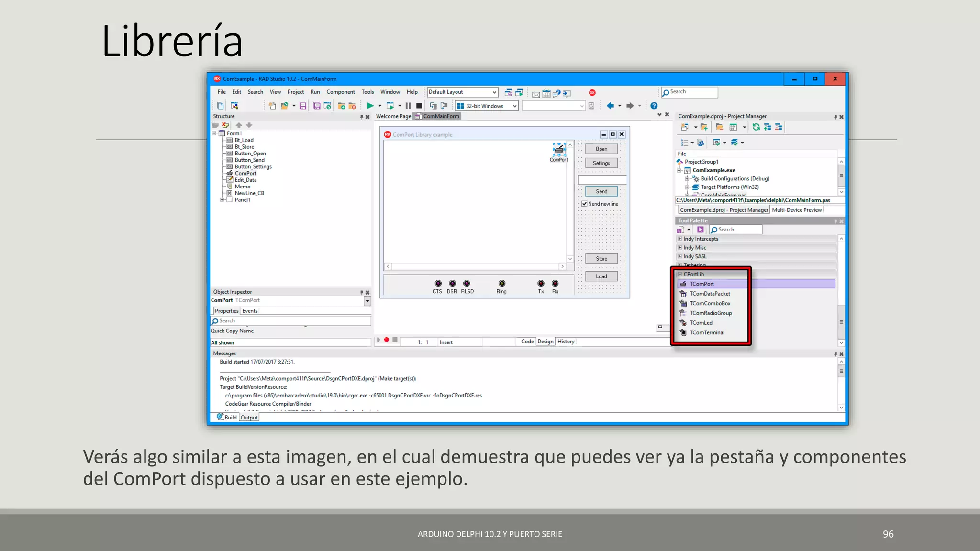The height and width of the screenshot is (551, 980).
Task: Click Collapse All icon in Project Manager
Action: (779, 127)
